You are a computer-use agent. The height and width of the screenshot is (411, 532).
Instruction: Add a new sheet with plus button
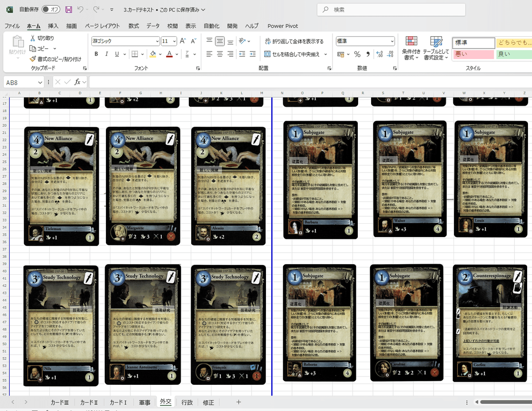coord(239,402)
